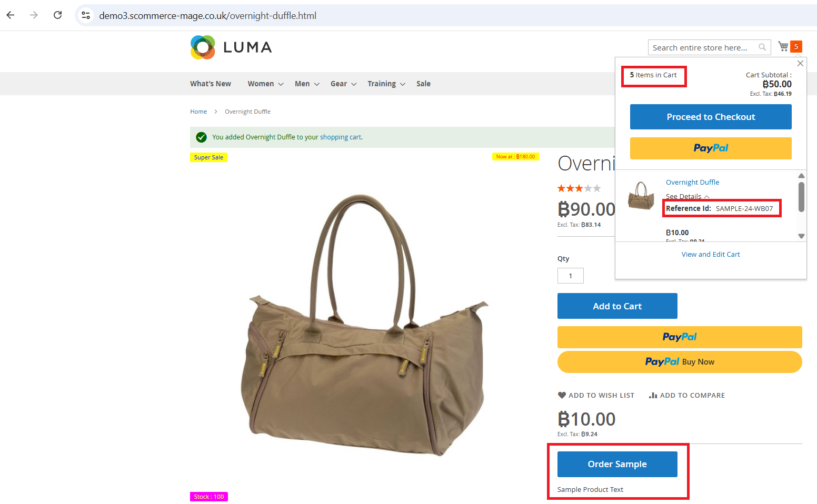Image resolution: width=817 pixels, height=504 pixels.
Task: Reload the page with browser refresh icon
Action: pyautogui.click(x=58, y=15)
